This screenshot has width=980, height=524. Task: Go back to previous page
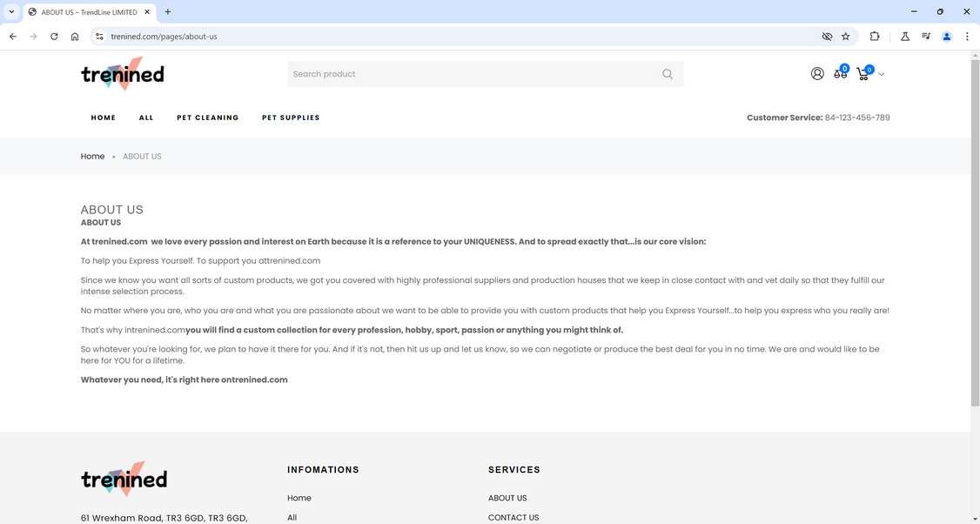point(12,37)
